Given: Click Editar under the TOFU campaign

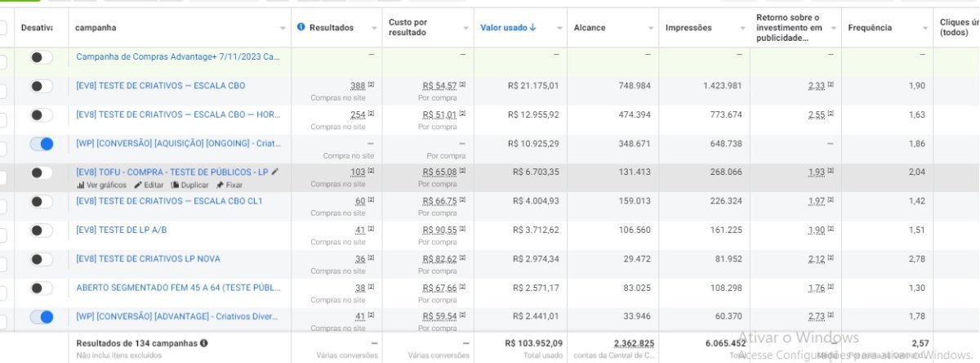Looking at the screenshot, I should coord(149,185).
